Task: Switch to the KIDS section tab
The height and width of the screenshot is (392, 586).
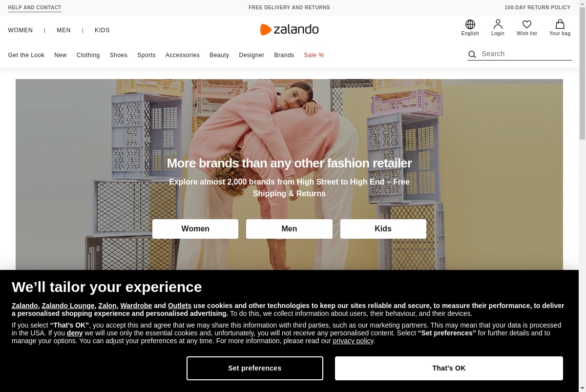Action: (x=102, y=30)
